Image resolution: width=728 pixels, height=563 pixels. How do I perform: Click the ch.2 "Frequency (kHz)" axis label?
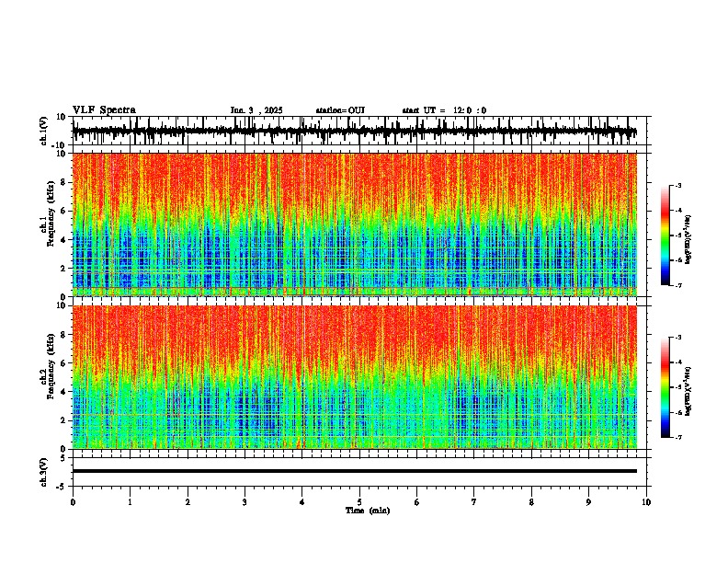[51, 366]
